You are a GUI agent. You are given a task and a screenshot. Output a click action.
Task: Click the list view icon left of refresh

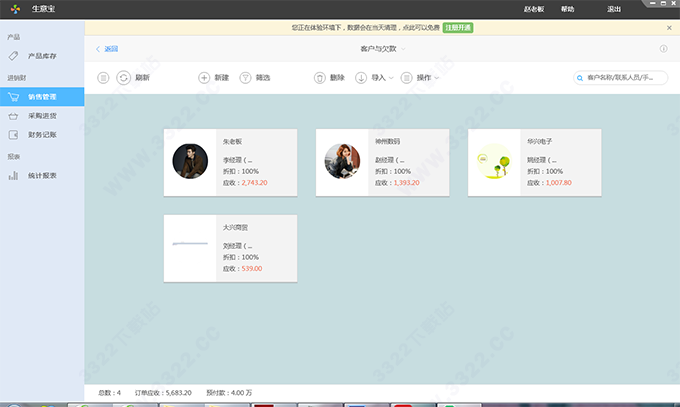[x=103, y=78]
